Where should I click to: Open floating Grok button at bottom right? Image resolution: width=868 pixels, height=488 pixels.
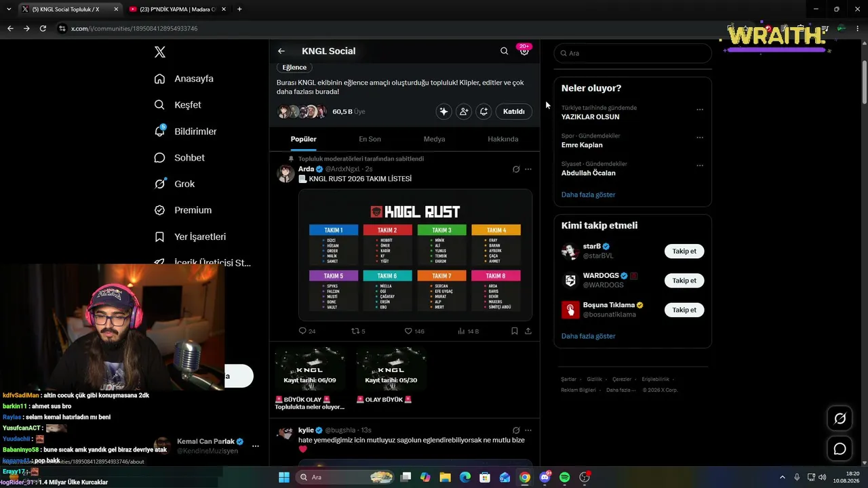pyautogui.click(x=840, y=419)
